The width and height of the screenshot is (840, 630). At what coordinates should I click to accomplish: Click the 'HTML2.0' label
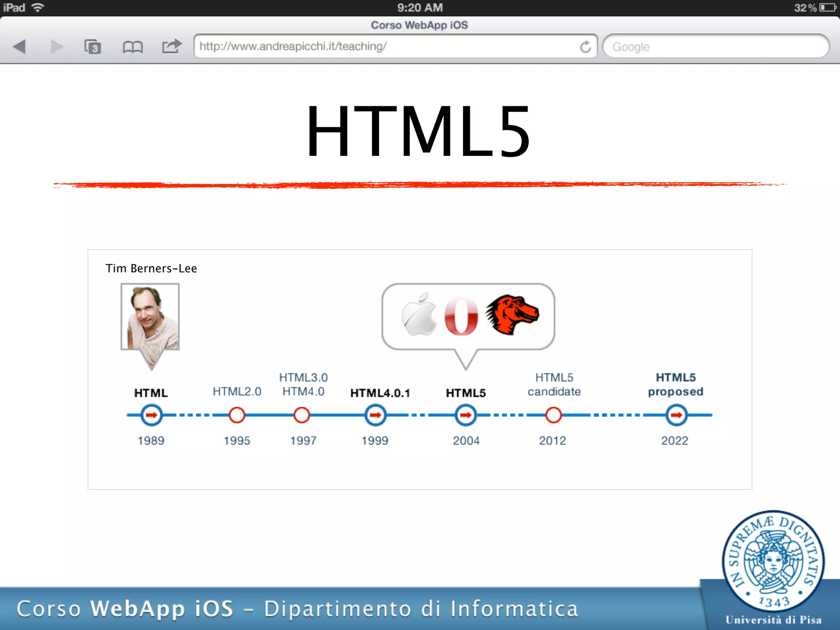coord(237,391)
